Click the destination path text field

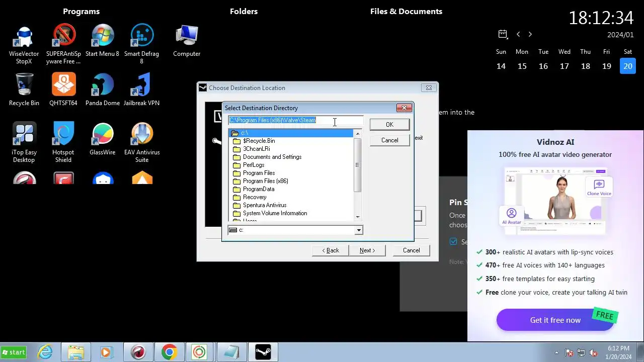pyautogui.click(x=295, y=120)
